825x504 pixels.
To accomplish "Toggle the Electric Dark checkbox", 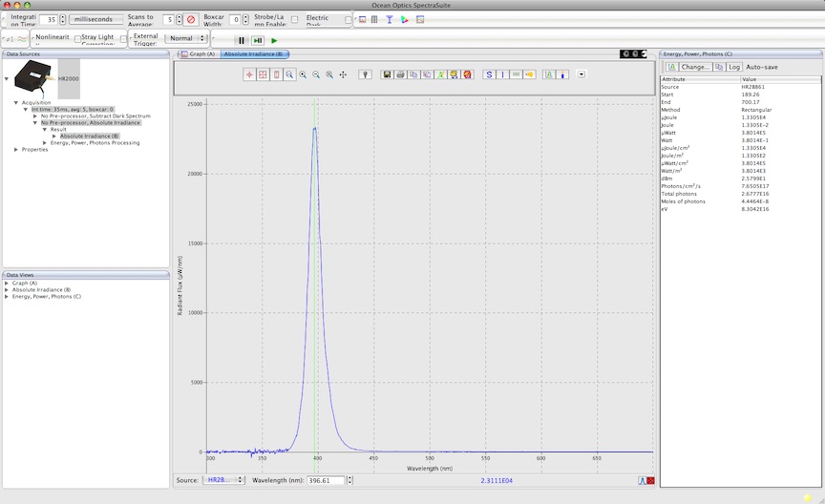I will pyautogui.click(x=348, y=20).
